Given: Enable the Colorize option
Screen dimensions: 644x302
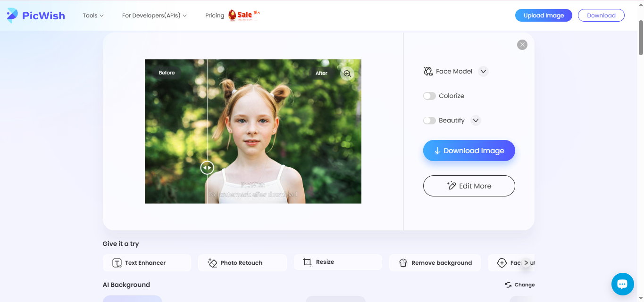Looking at the screenshot, I should [x=429, y=96].
